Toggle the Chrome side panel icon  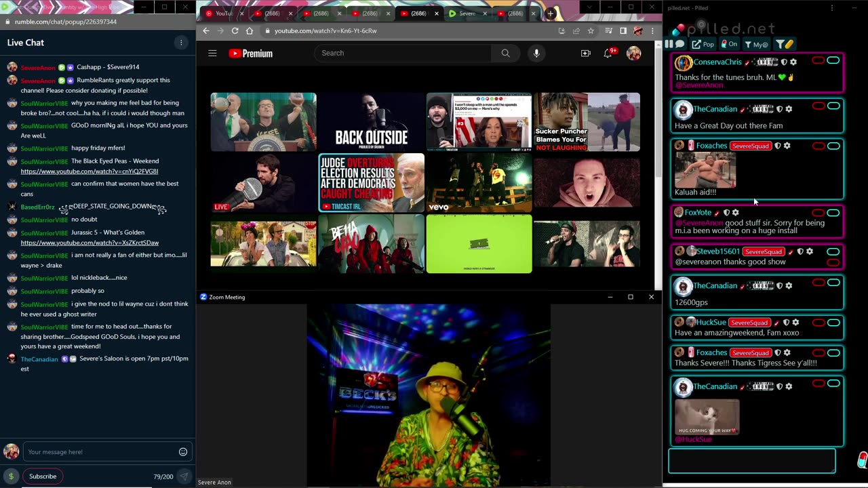[x=623, y=30]
